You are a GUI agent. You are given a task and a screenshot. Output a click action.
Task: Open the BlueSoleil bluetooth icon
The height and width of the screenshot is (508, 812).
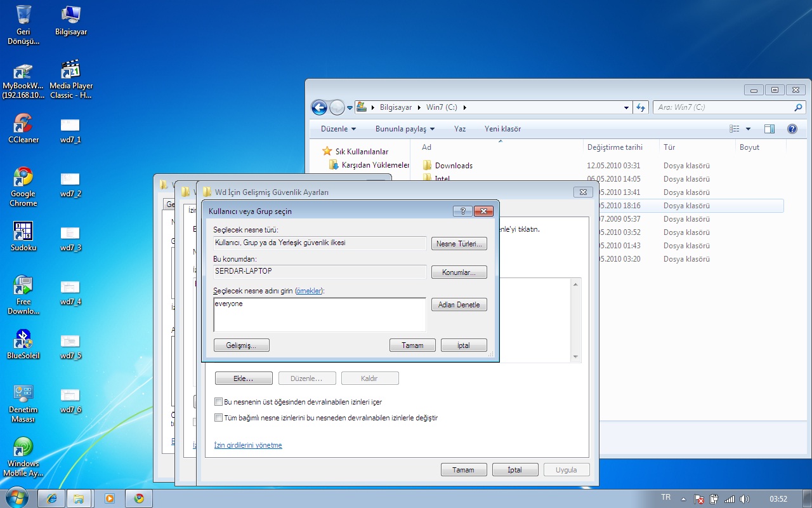23,344
